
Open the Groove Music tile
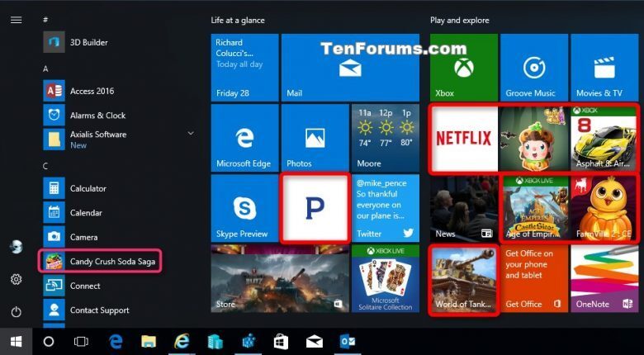pos(534,68)
